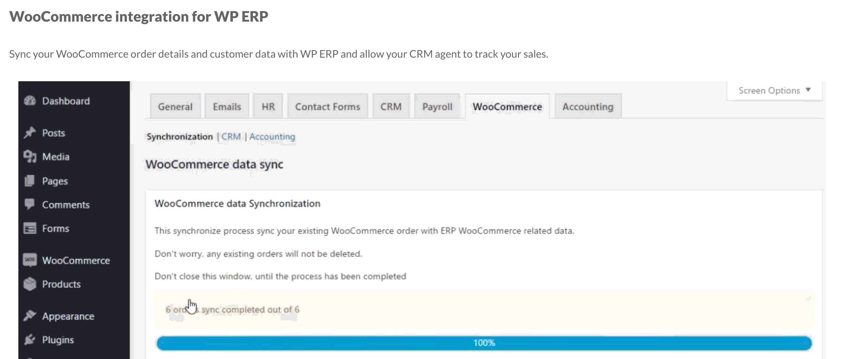Image resolution: width=868 pixels, height=359 pixels.
Task: Switch to the General tab
Action: (175, 106)
